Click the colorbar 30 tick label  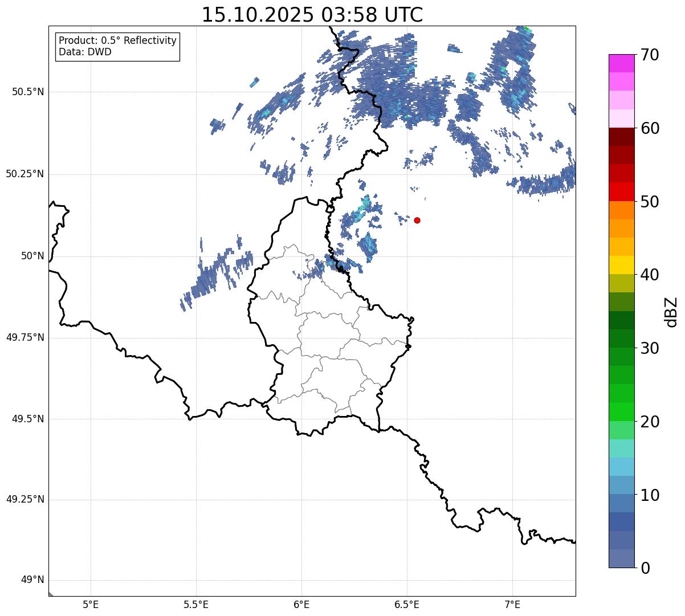[649, 348]
